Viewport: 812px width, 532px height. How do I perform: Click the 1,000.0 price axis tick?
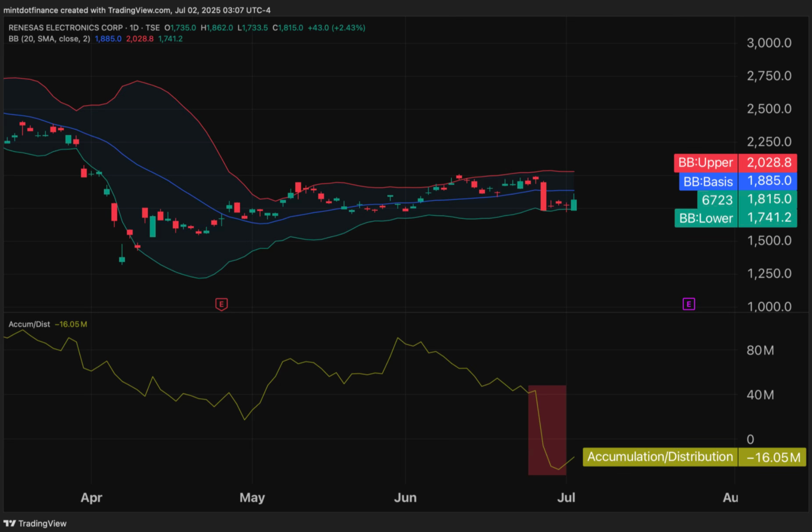(769, 306)
